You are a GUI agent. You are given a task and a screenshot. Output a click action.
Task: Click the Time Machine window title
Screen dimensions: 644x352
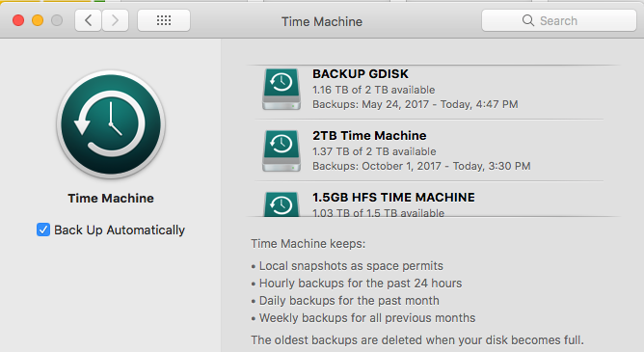(x=322, y=21)
